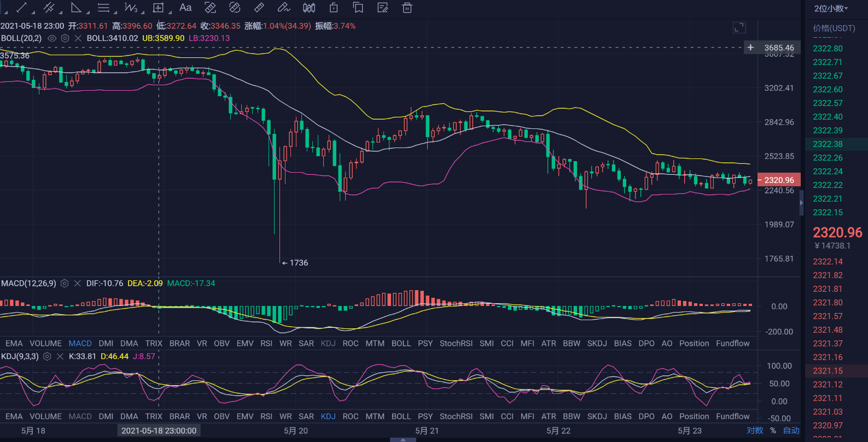Select the parallel channel drawing tool
The width and height of the screenshot is (868, 442).
(49, 8)
